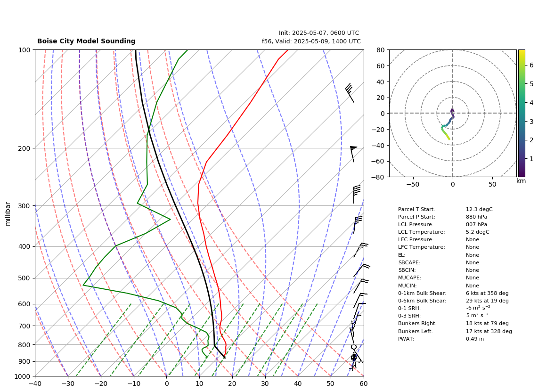Click the PWAT value 0.49 in

(475, 339)
